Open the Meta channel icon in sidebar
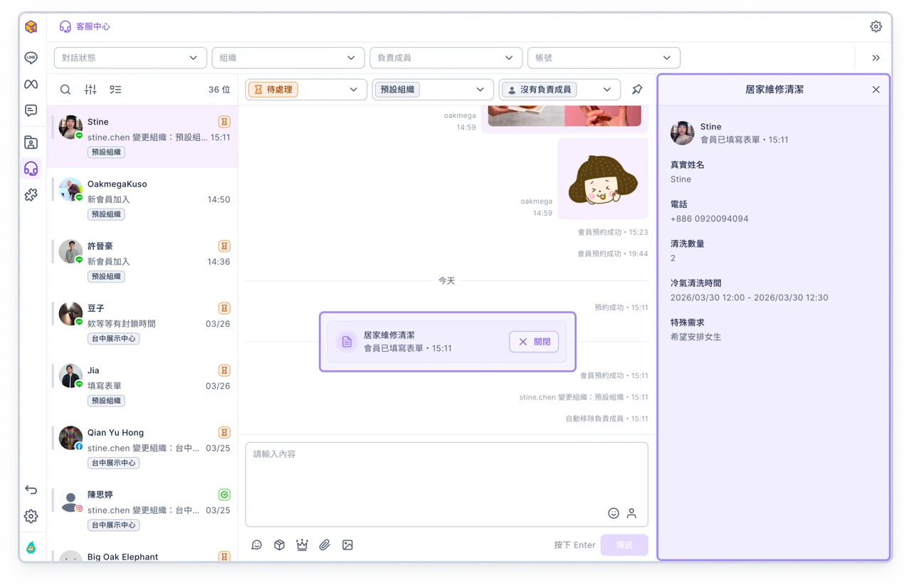Image resolution: width=911 pixels, height=588 pixels. (31, 84)
